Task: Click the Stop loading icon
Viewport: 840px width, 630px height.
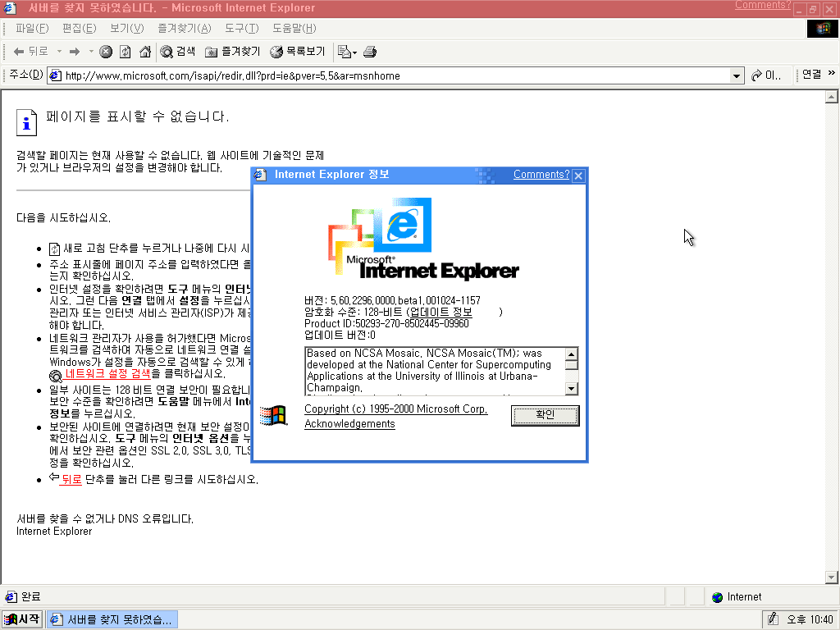Action: tap(106, 52)
